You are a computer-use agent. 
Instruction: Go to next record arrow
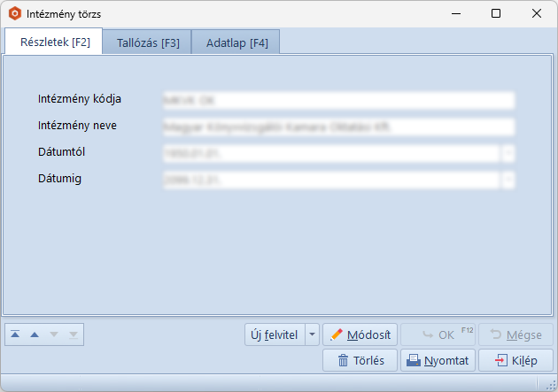[x=54, y=334]
